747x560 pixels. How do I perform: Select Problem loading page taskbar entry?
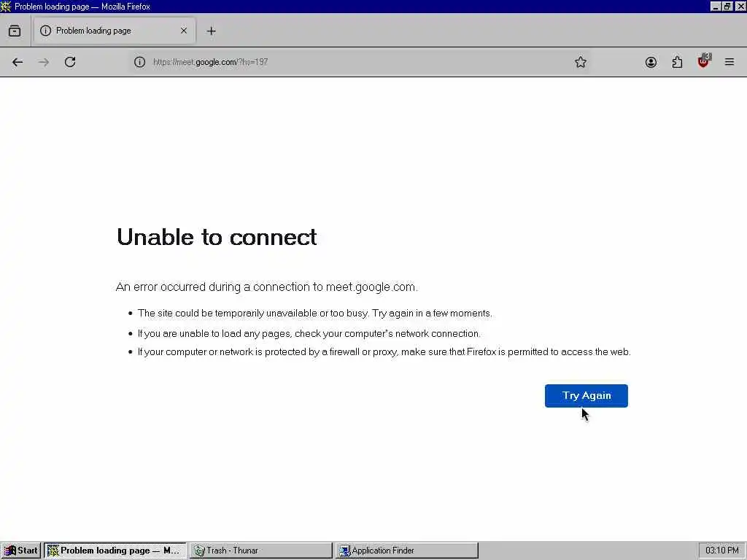115,551
